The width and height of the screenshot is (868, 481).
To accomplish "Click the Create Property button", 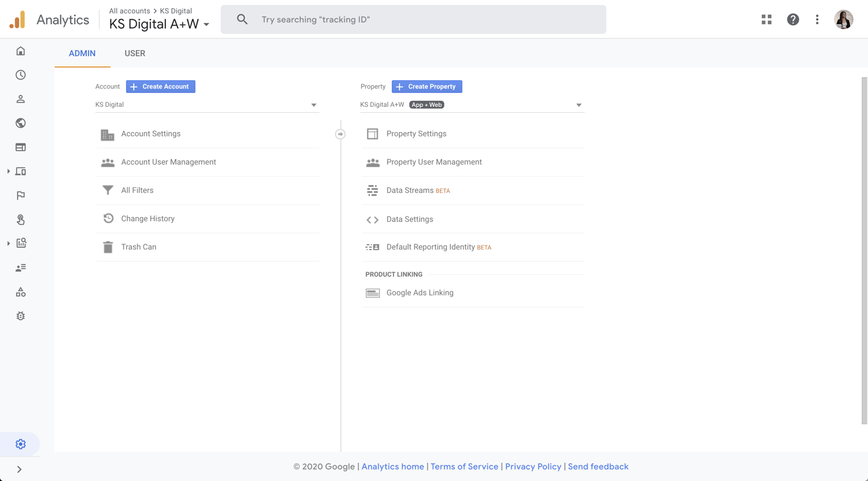I will (x=427, y=87).
